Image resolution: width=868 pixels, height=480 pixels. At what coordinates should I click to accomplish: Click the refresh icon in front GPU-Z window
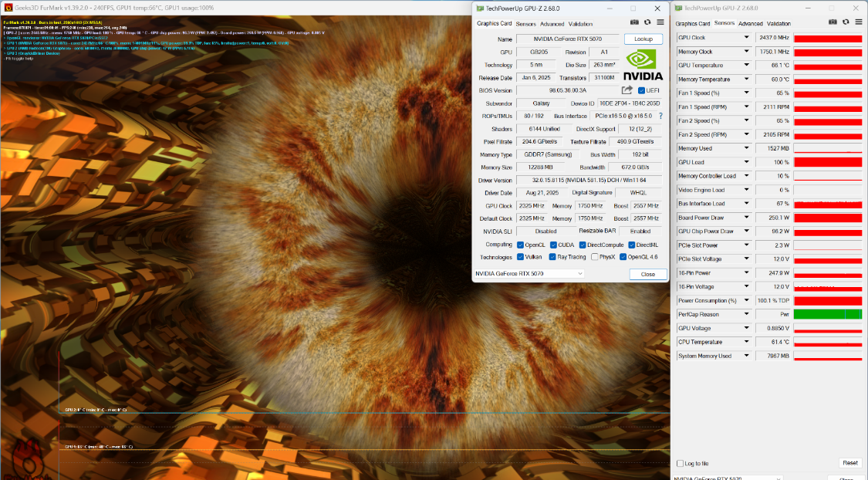click(647, 22)
